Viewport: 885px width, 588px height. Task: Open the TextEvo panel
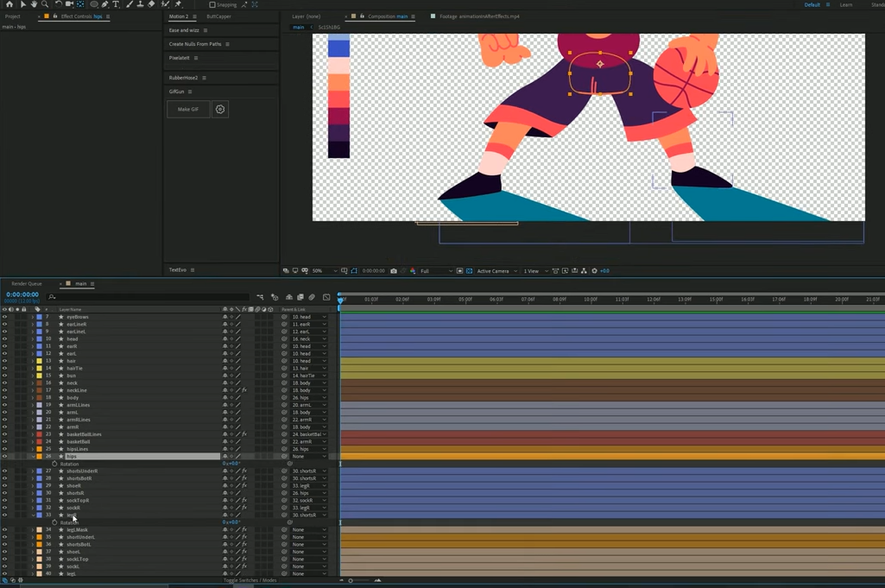(x=178, y=270)
